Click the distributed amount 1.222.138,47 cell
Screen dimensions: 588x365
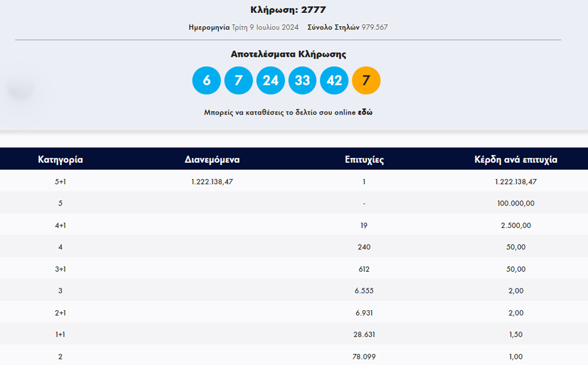point(212,182)
